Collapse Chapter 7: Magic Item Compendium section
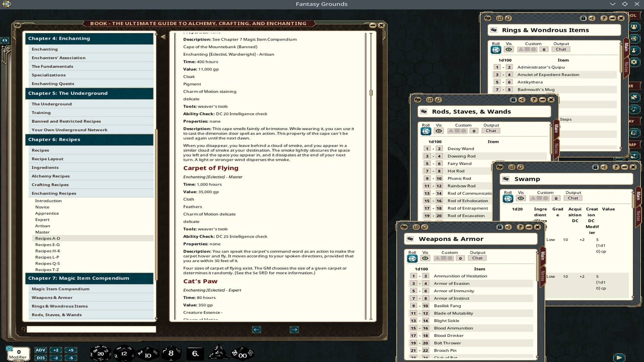This screenshot has height=362, width=644. [x=89, y=278]
